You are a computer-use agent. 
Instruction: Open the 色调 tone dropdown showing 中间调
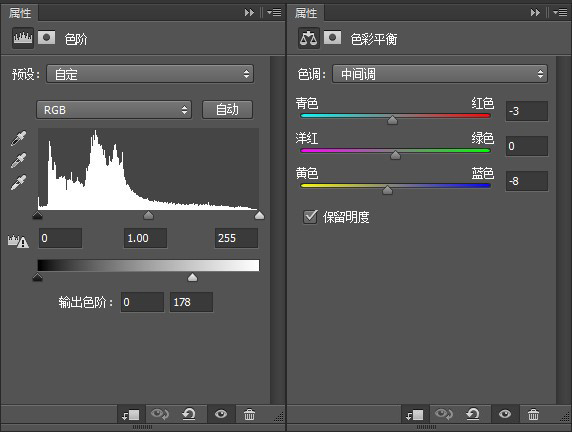[440, 74]
